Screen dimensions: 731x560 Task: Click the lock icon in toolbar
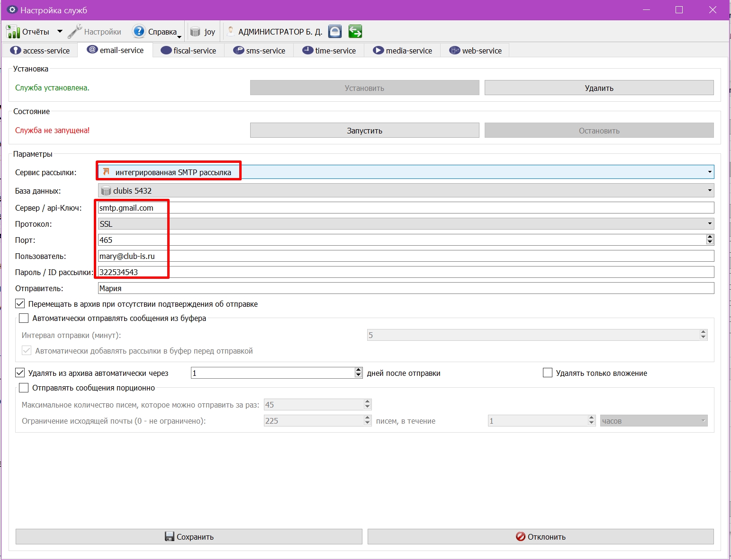coord(335,32)
